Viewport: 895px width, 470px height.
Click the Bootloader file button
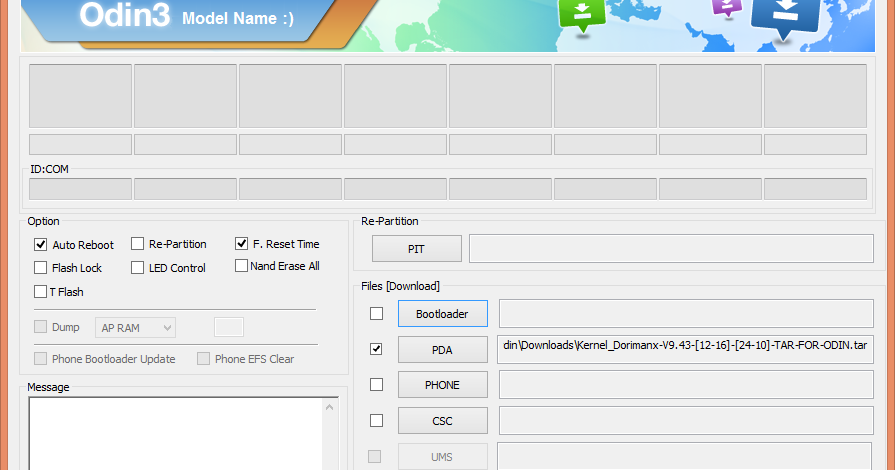pyautogui.click(x=442, y=314)
